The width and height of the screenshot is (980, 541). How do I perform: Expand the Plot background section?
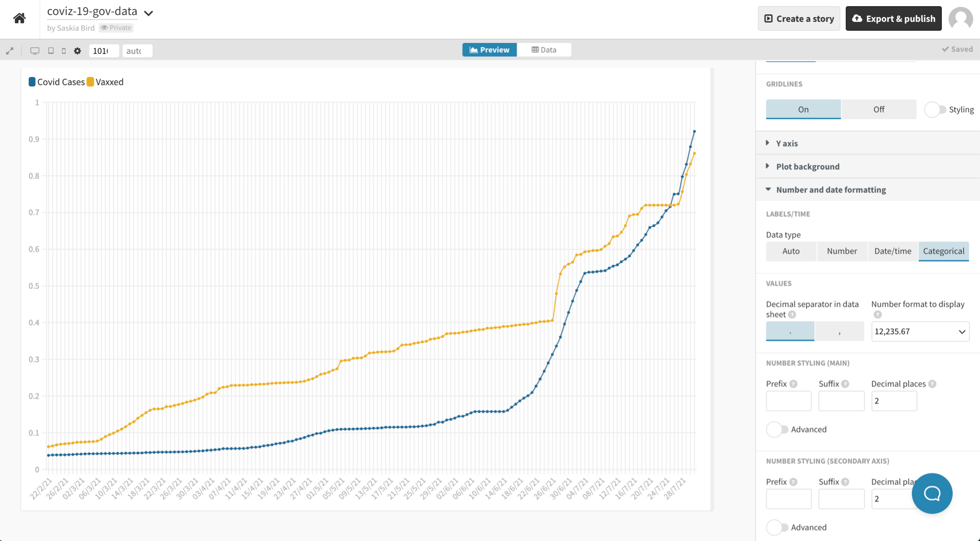(x=807, y=166)
